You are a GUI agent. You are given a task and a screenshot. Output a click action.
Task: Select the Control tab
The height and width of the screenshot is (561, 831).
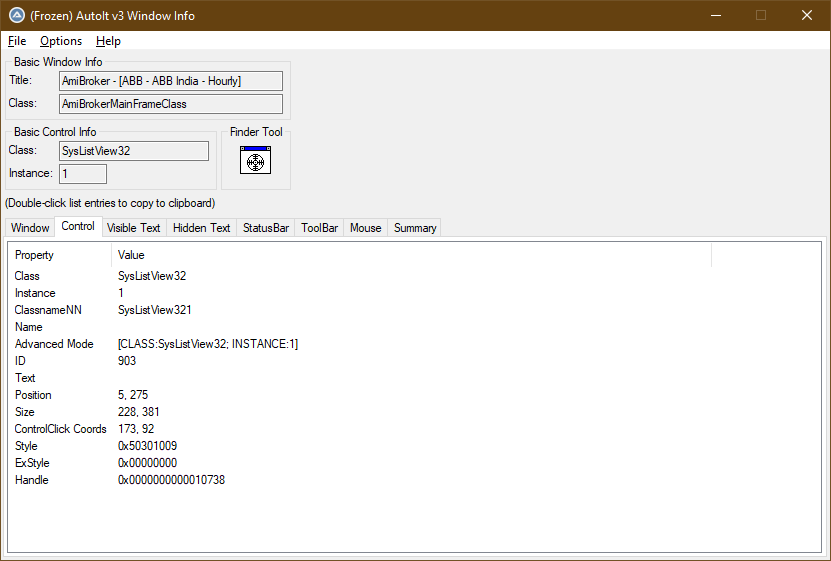[x=78, y=226]
